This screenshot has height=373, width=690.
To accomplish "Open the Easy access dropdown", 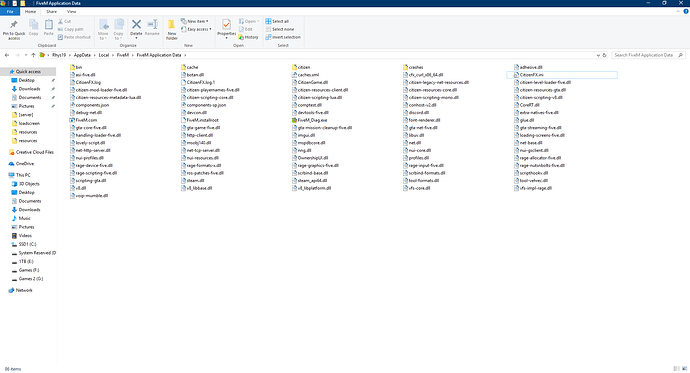I will pos(196,29).
